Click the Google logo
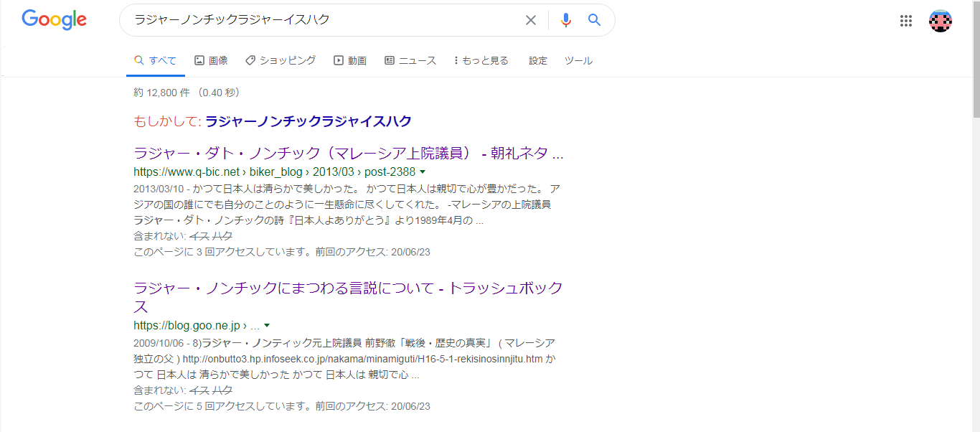Screen dimensions: 980x432 55,19
